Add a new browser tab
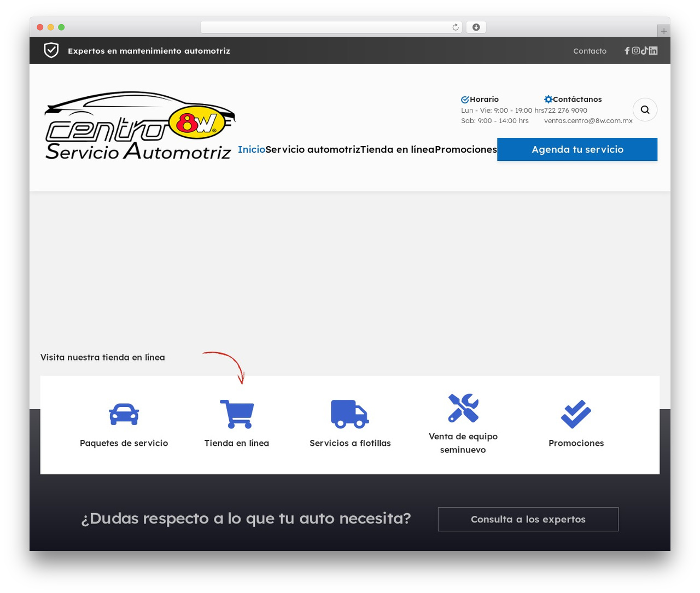Image resolution: width=700 pixels, height=593 pixels. click(x=664, y=31)
